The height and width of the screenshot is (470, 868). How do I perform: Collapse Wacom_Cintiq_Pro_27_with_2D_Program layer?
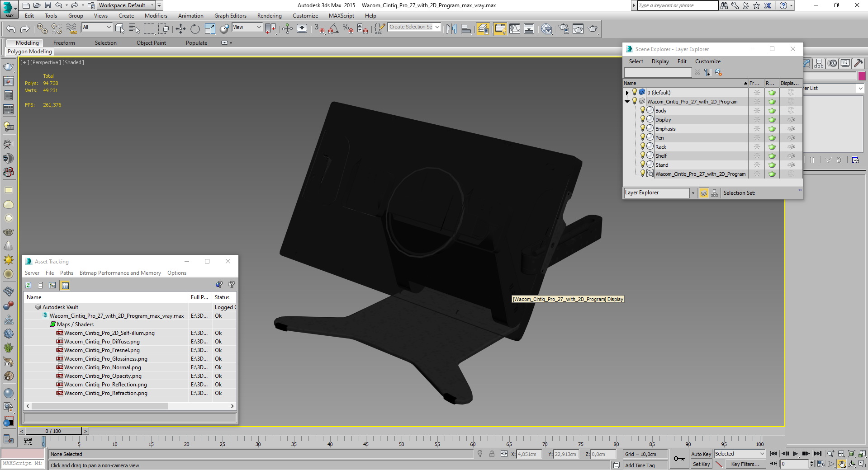(x=627, y=102)
